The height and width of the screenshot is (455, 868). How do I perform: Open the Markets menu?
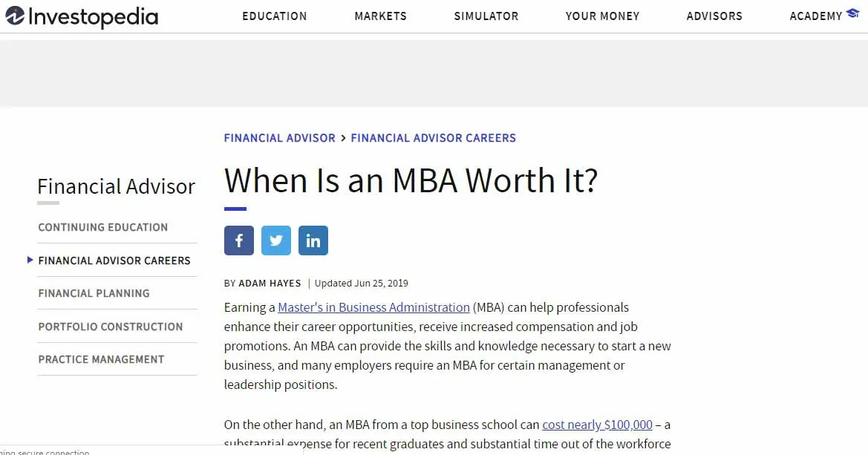tap(380, 16)
